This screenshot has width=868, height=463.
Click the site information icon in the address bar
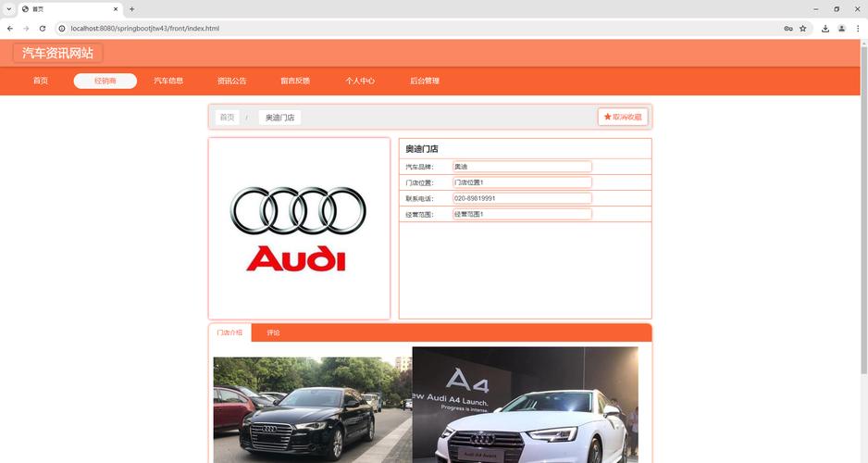(62, 29)
